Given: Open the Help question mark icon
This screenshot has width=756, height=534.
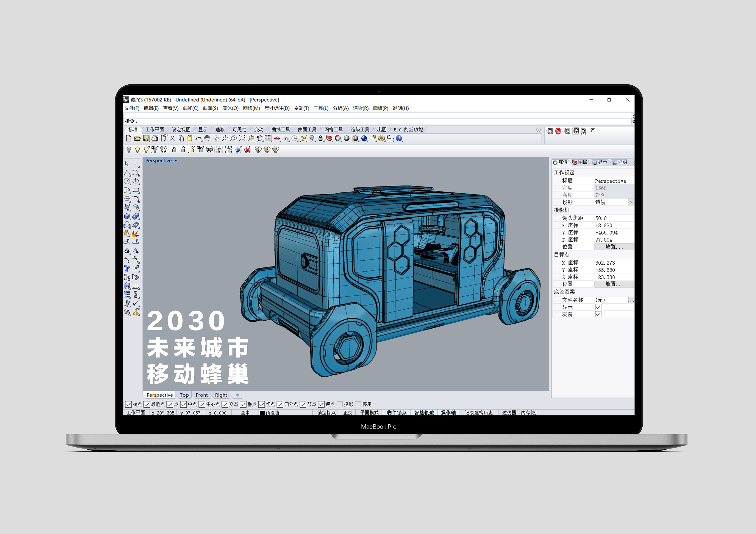Looking at the screenshot, I should (x=399, y=138).
